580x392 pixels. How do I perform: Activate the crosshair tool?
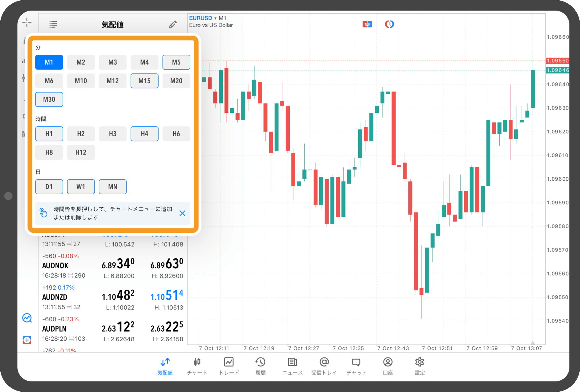pyautogui.click(x=27, y=22)
